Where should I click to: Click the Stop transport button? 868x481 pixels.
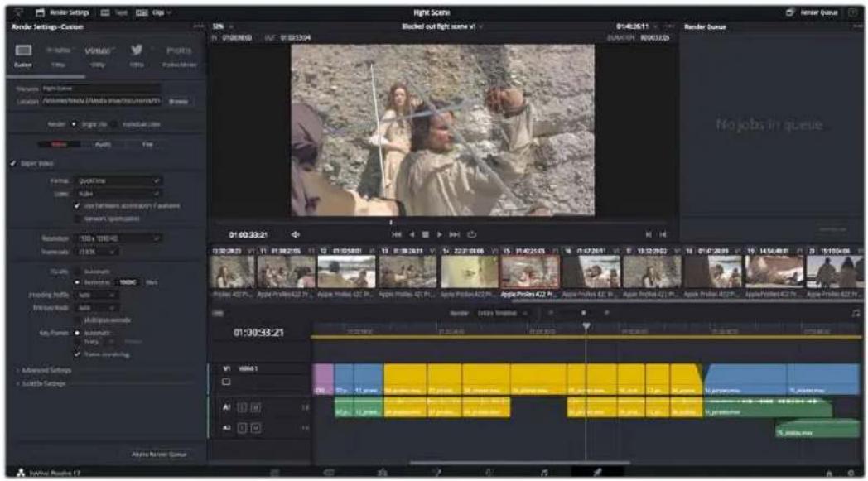point(425,234)
